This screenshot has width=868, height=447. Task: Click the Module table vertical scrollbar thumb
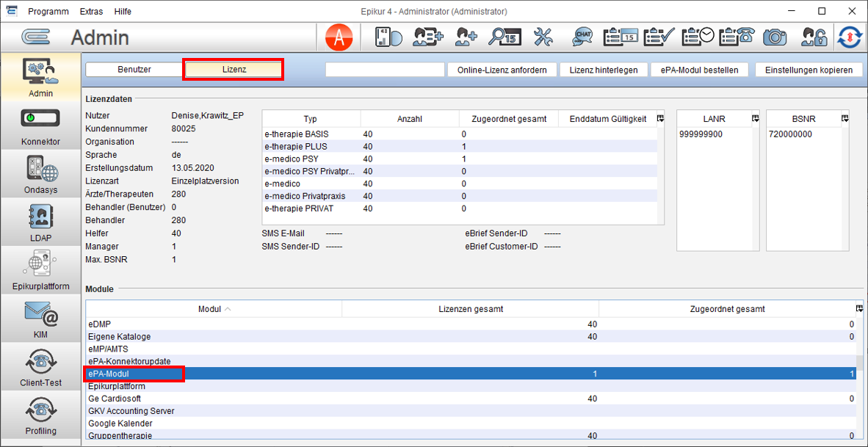(859, 362)
